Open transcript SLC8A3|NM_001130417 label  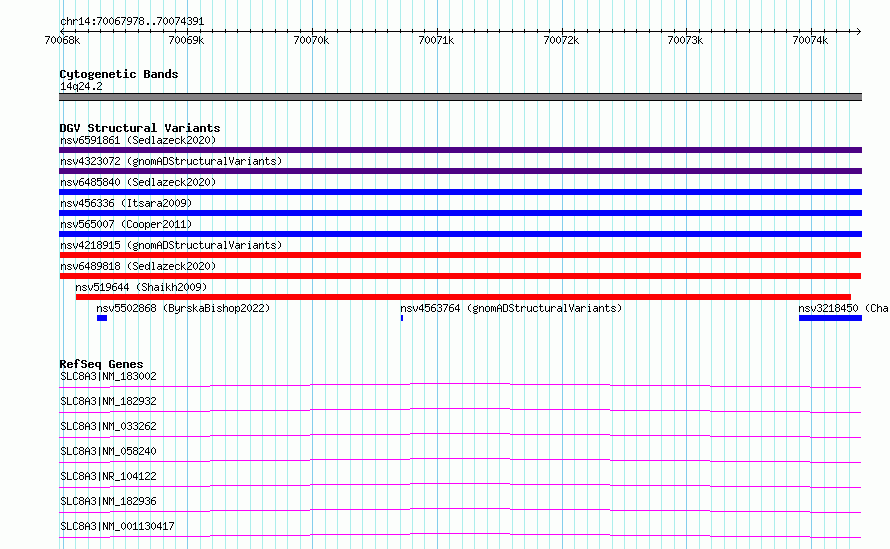click(117, 526)
